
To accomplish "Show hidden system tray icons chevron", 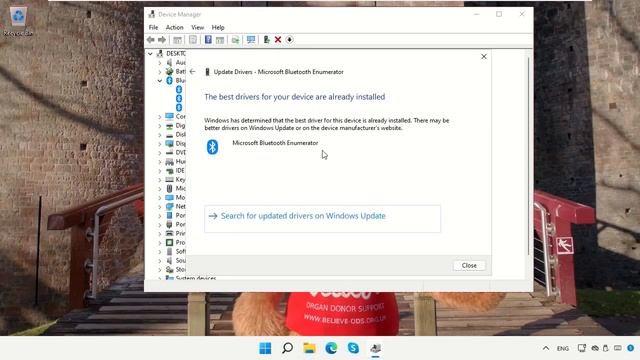I will (546, 348).
